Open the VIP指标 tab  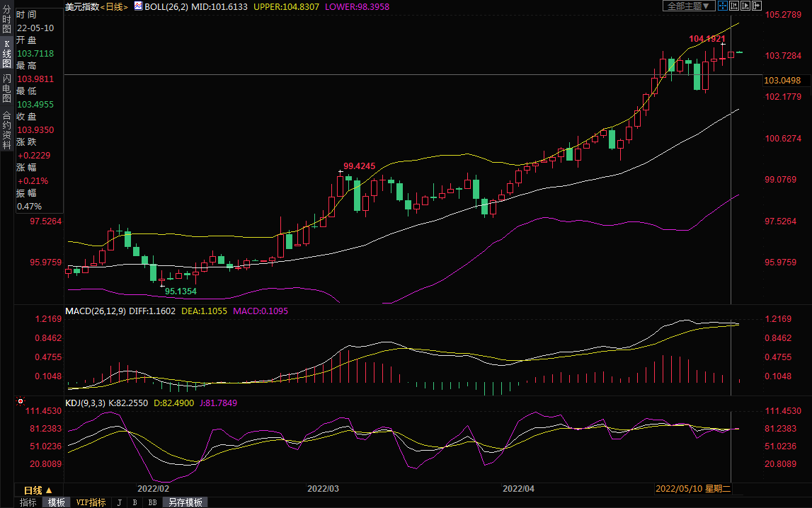91,502
